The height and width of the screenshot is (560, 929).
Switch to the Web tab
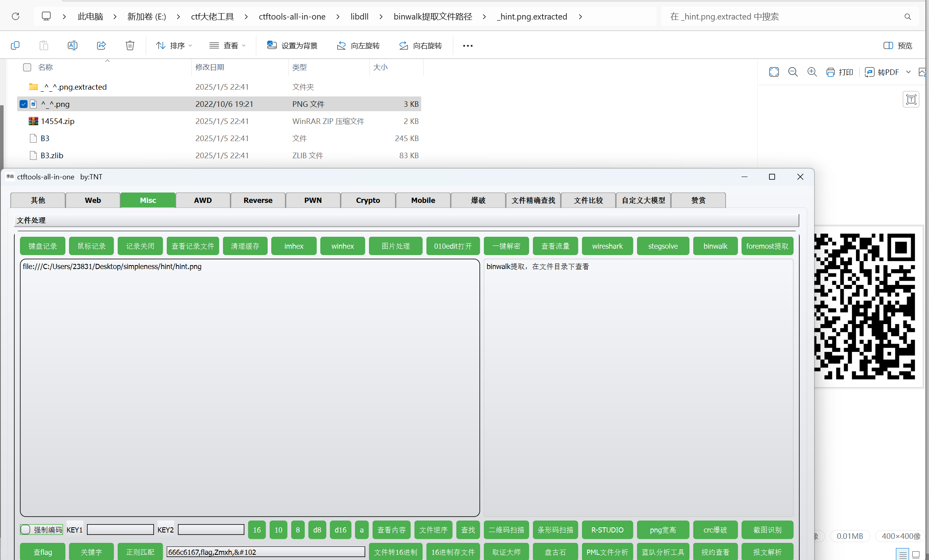(x=93, y=200)
